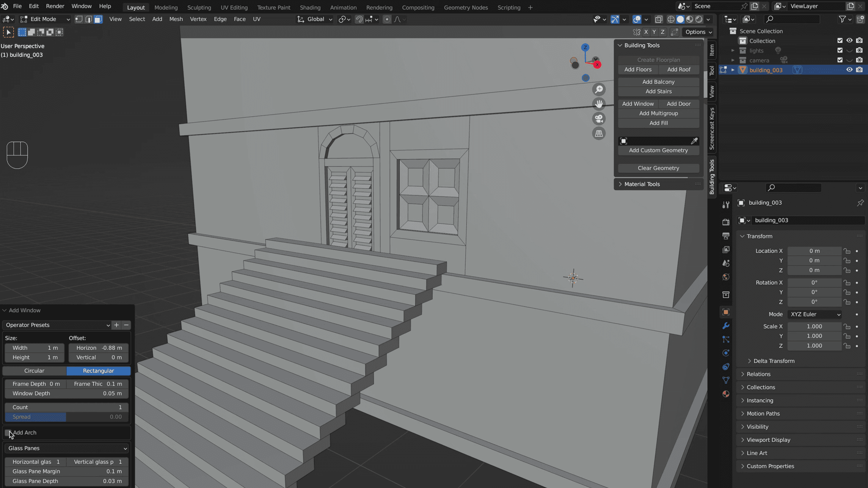Click the zoom magnifier viewport icon
This screenshot has width=868, height=488.
(x=599, y=89)
